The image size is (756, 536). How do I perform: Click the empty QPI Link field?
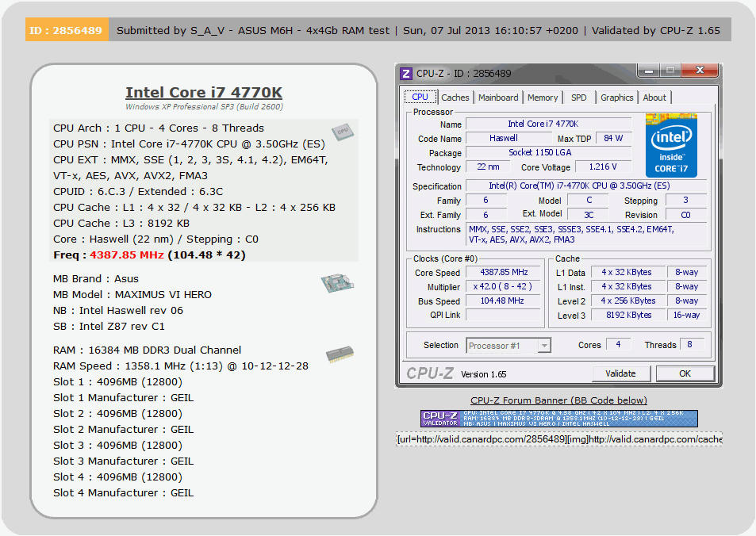504,316
